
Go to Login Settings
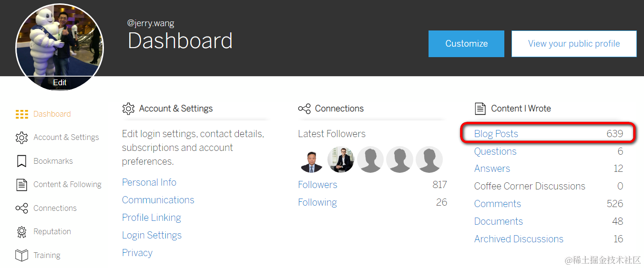(152, 235)
